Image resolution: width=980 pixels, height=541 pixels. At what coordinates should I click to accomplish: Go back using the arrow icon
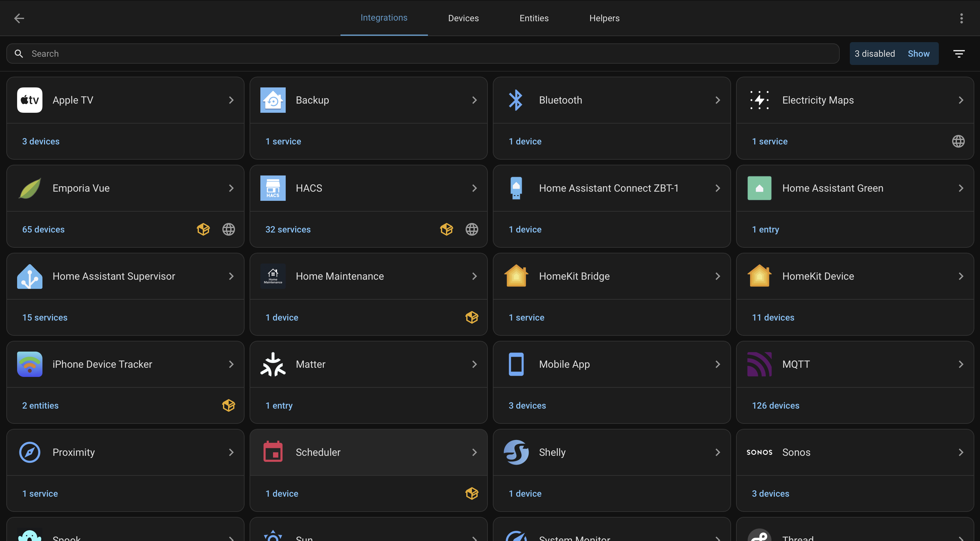(19, 18)
